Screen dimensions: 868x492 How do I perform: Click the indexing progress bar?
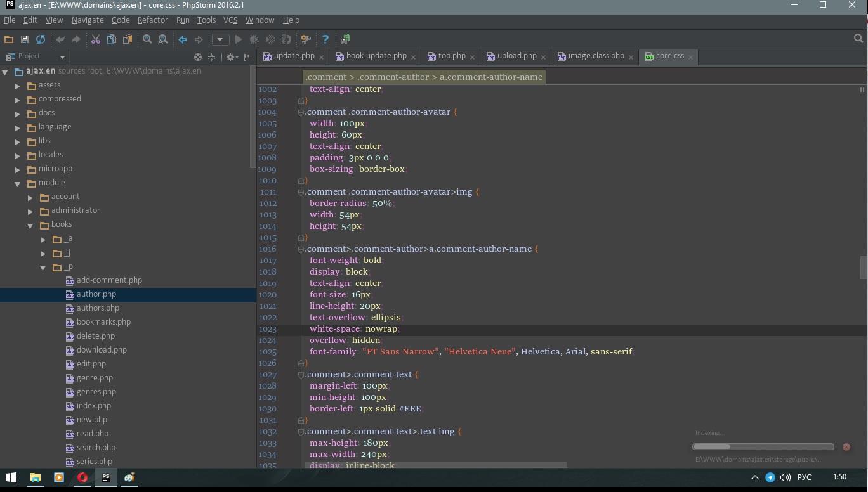tap(763, 447)
